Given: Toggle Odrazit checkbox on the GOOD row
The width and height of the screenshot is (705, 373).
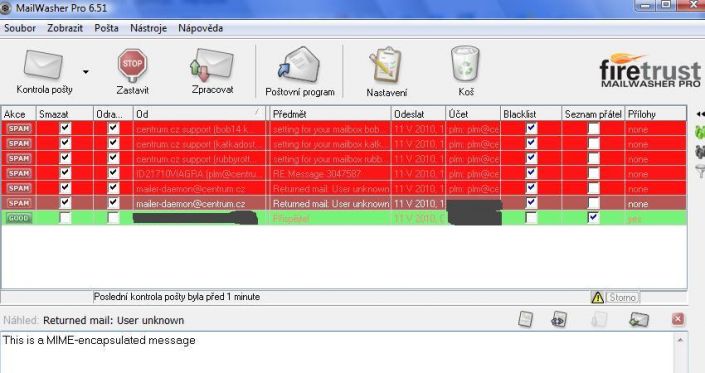Looking at the screenshot, I should point(113,218).
